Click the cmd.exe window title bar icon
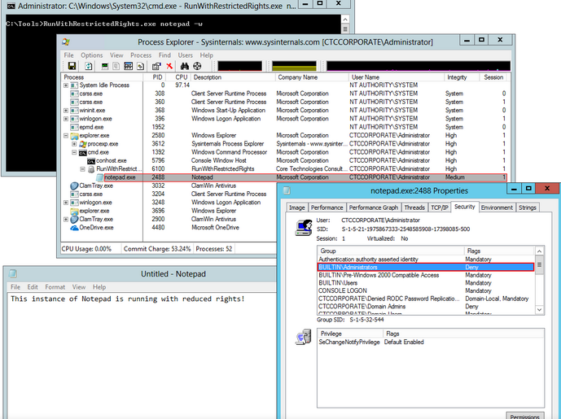This screenshot has width=561, height=419. [x=11, y=6]
